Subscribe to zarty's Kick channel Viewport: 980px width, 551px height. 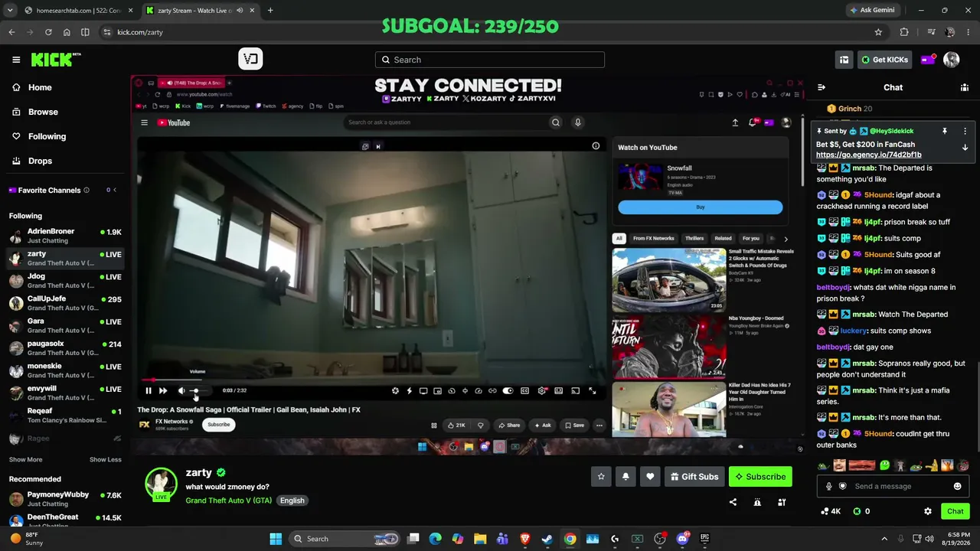click(x=760, y=477)
